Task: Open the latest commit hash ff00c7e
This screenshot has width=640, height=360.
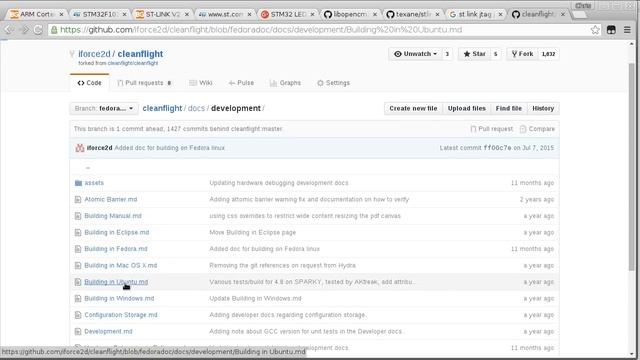Action: coord(497,148)
